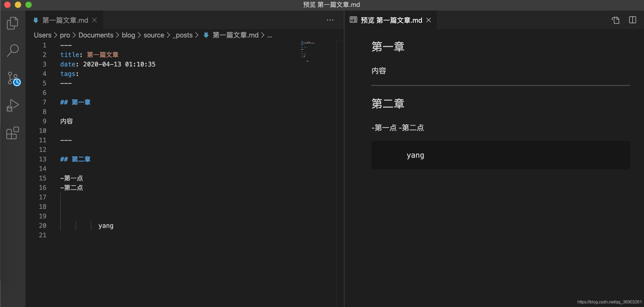Click line number 21 in gutter
This screenshot has height=307, width=644.
point(43,235)
